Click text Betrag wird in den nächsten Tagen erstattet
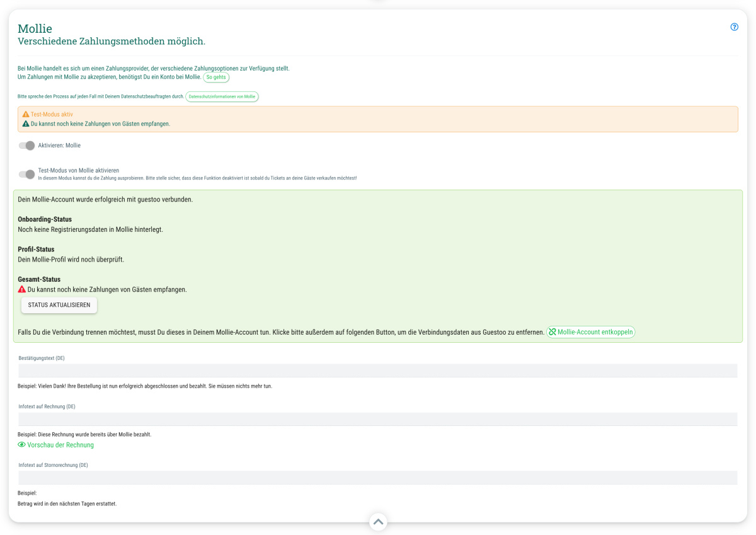This screenshot has height=535, width=756. (67, 504)
